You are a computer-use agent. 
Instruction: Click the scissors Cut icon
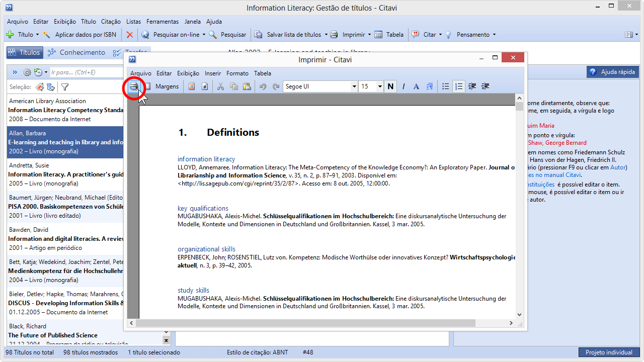tap(220, 86)
